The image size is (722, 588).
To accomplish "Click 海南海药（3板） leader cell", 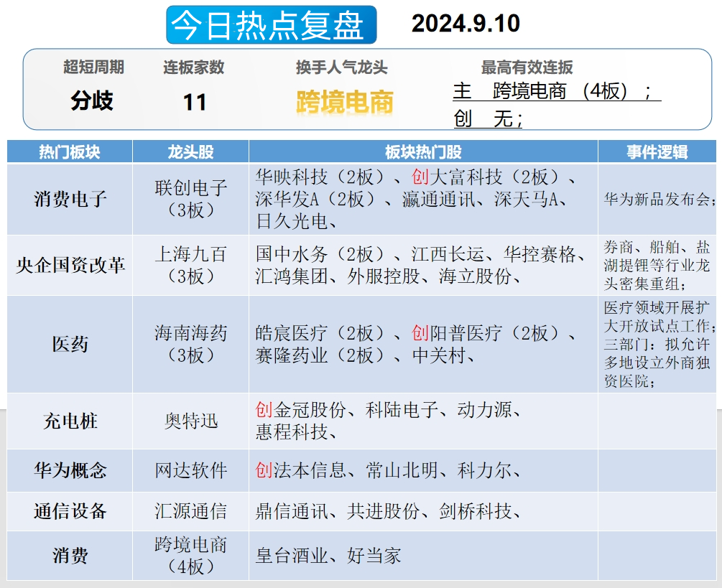I will click(190, 344).
